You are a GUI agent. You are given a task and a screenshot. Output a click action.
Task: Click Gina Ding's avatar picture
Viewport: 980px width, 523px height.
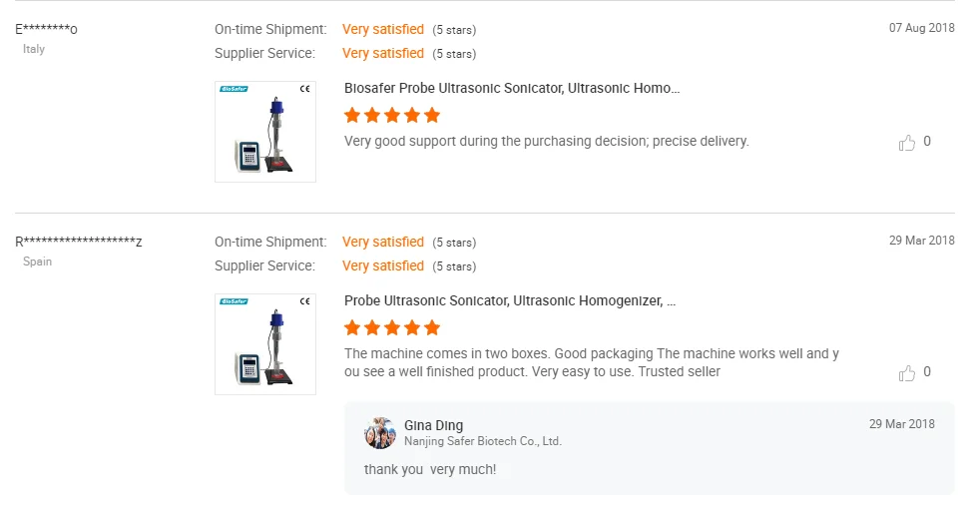point(380,433)
